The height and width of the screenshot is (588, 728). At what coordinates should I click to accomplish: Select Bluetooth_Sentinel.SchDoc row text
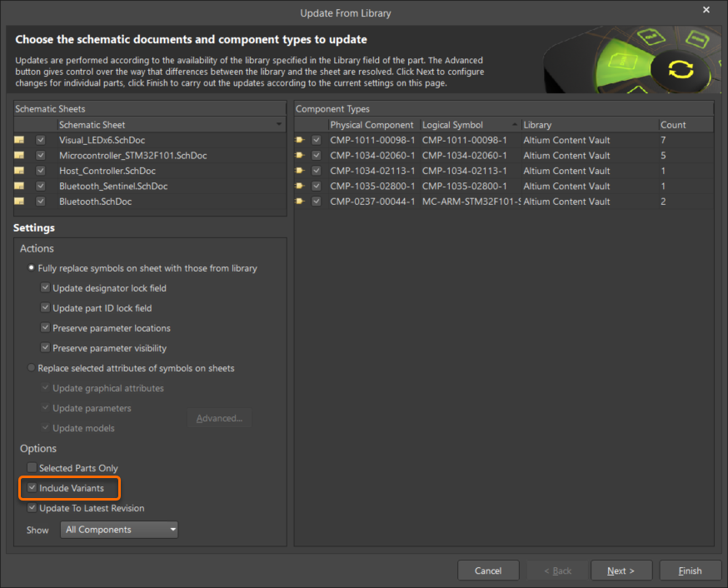113,186
